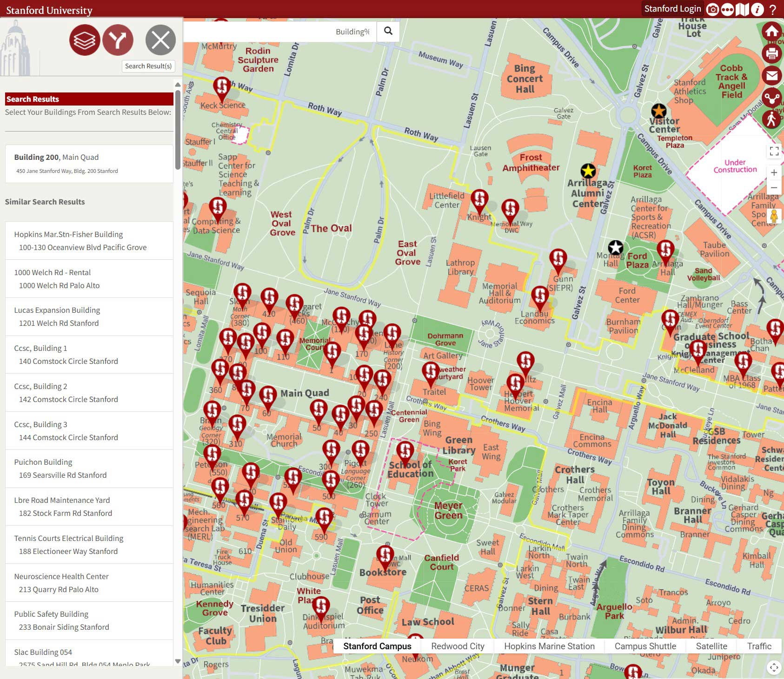Screen dimensions: 784x679
Task: Switch map to Satellite view
Action: 711,646
